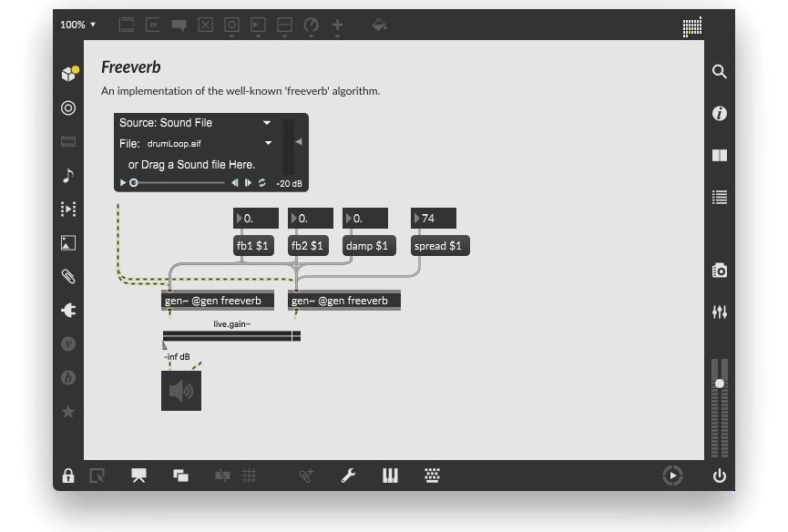Toggle Presentation mode in bottom toolbar

click(x=138, y=476)
